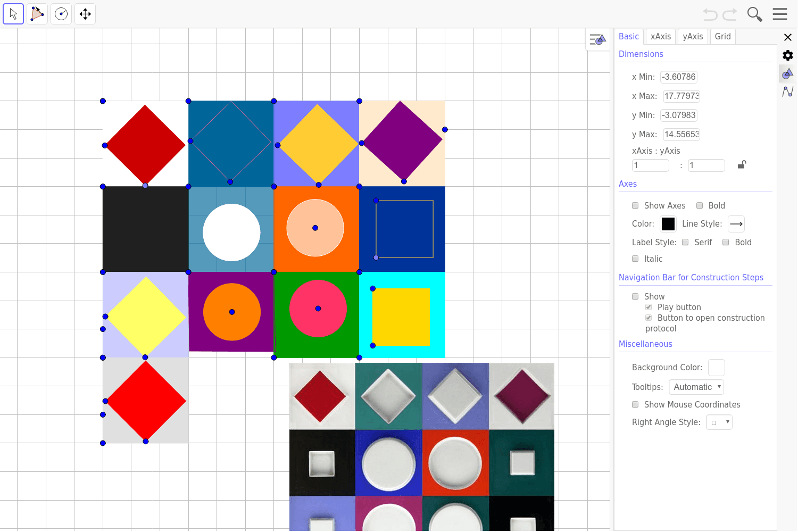Viewport: 798px width, 532px height.
Task: Select the bright red diamond on gray square
Action: point(146,401)
